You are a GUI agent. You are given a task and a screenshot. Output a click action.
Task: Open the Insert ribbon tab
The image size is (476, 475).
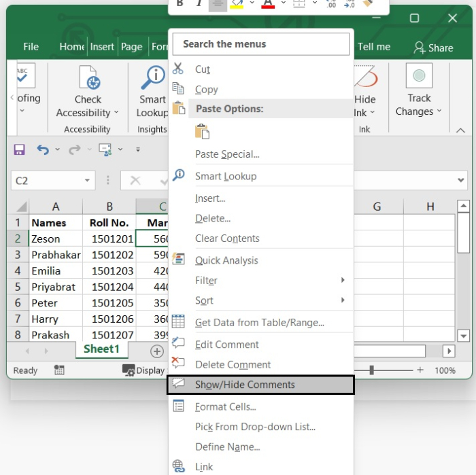[x=102, y=47]
